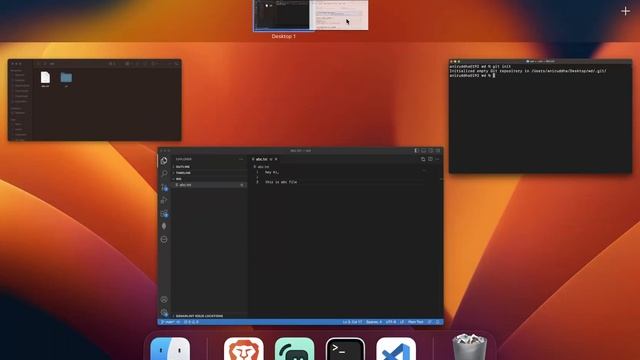Expand SONARLINT ISSUE LOCATIONS section
Viewport: 640px width, 360px height.
[x=209, y=316]
